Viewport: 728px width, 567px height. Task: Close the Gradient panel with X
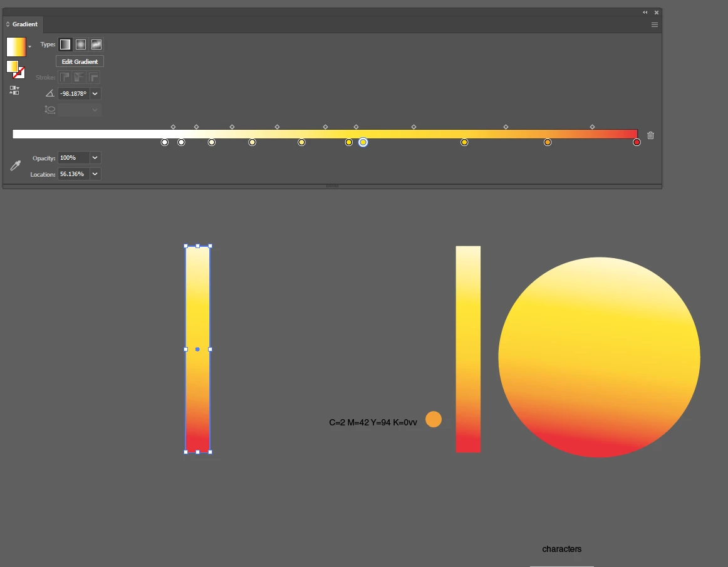tap(657, 13)
